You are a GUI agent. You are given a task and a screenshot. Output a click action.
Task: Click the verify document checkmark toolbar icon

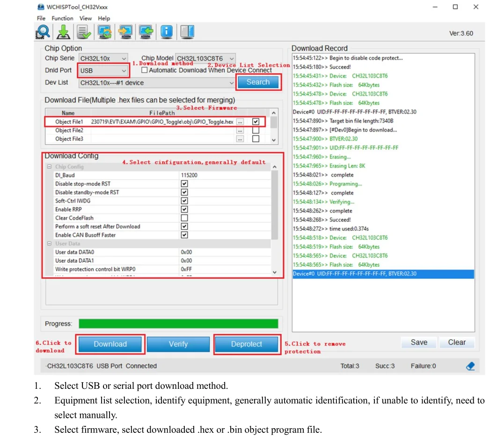coord(84,32)
